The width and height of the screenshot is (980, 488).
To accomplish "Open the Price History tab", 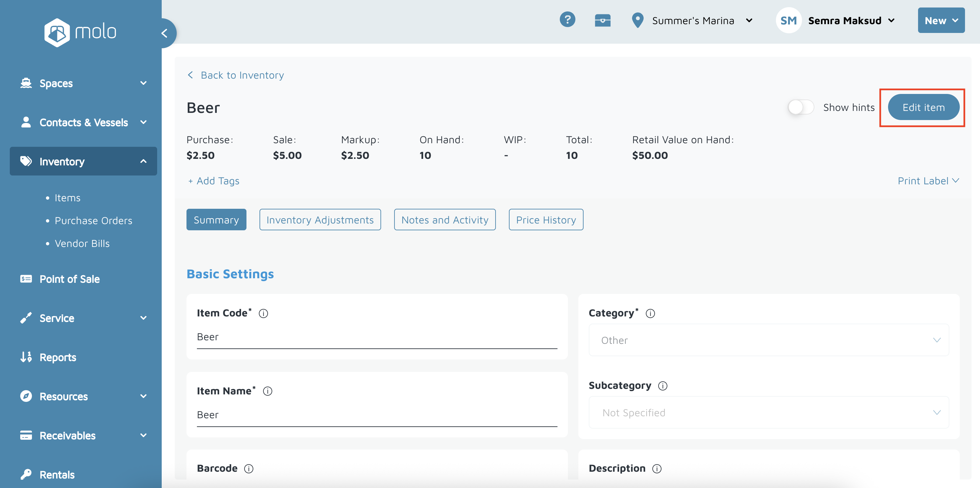I will click(545, 220).
